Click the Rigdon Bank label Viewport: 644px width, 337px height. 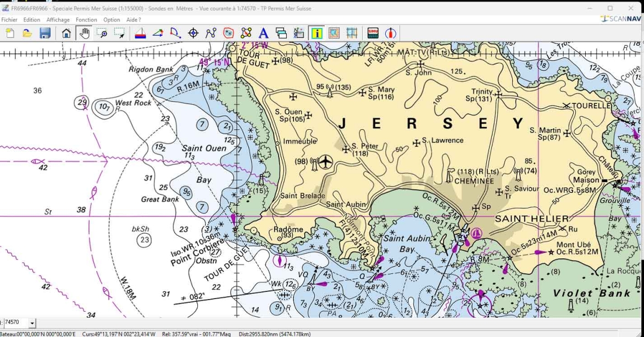click(151, 69)
